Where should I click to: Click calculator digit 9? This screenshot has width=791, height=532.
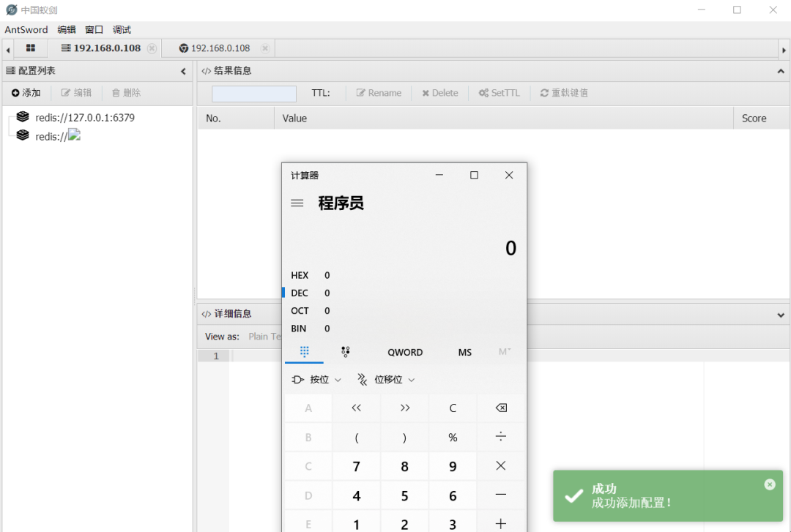[453, 466]
